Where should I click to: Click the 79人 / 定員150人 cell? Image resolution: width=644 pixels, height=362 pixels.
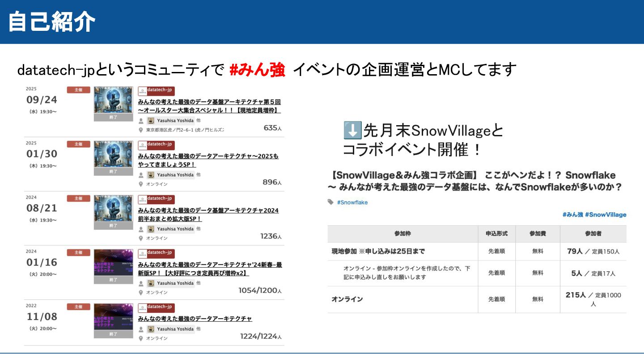593,251
